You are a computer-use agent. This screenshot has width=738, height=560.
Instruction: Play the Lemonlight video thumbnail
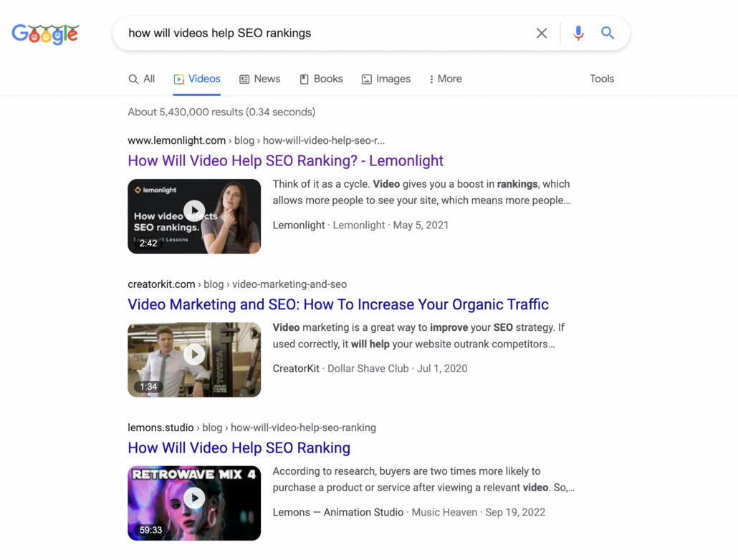(194, 216)
